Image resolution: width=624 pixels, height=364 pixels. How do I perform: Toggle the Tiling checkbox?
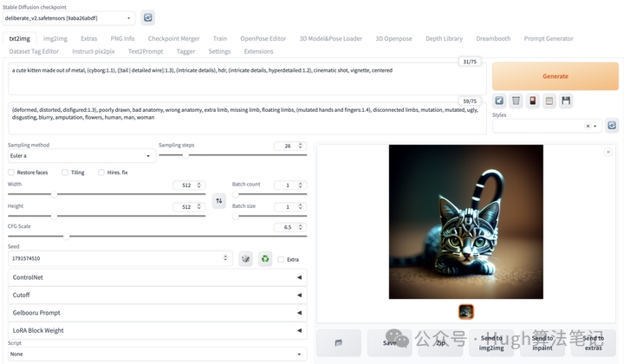coord(65,172)
